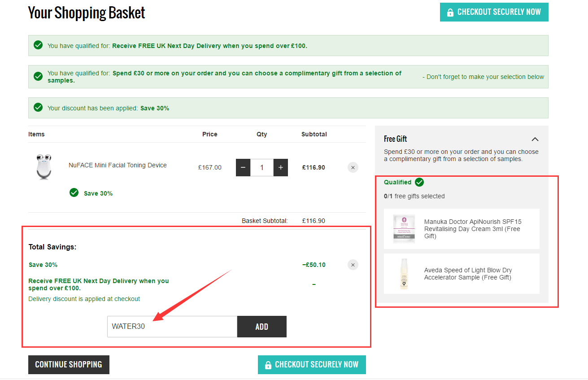Click the bottom Checkout Securely Now button
Screen dimensions: 588x380
tap(312, 365)
